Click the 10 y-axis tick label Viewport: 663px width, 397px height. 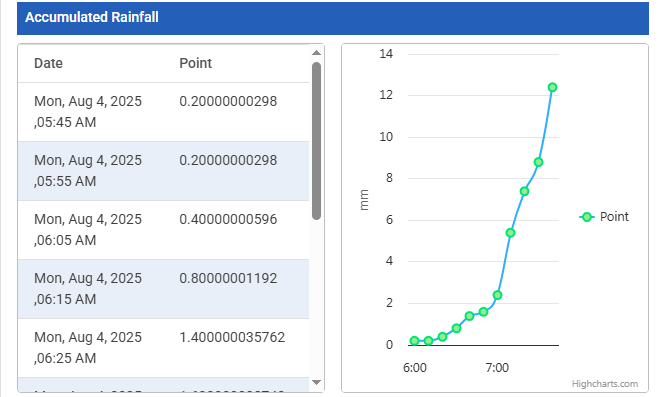tap(386, 137)
